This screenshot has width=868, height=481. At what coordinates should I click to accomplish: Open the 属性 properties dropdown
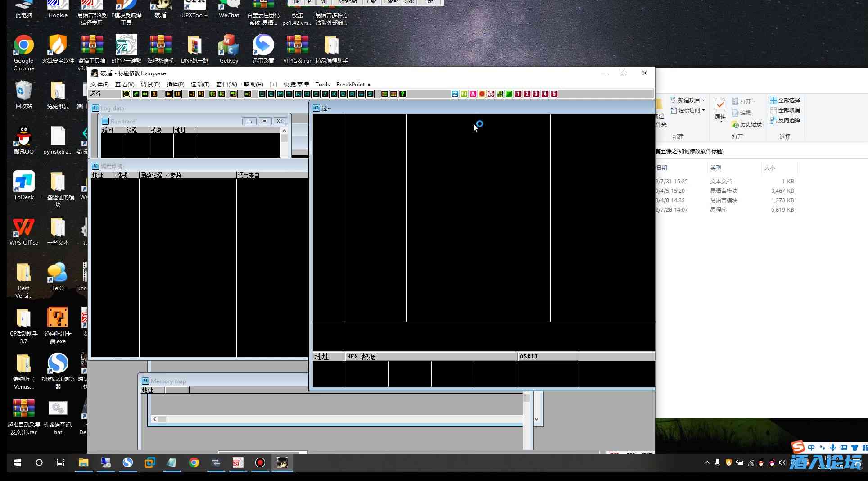pos(720,120)
